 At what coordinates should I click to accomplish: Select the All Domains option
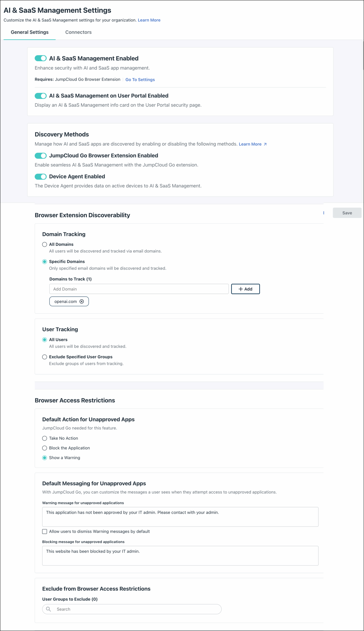click(x=45, y=244)
